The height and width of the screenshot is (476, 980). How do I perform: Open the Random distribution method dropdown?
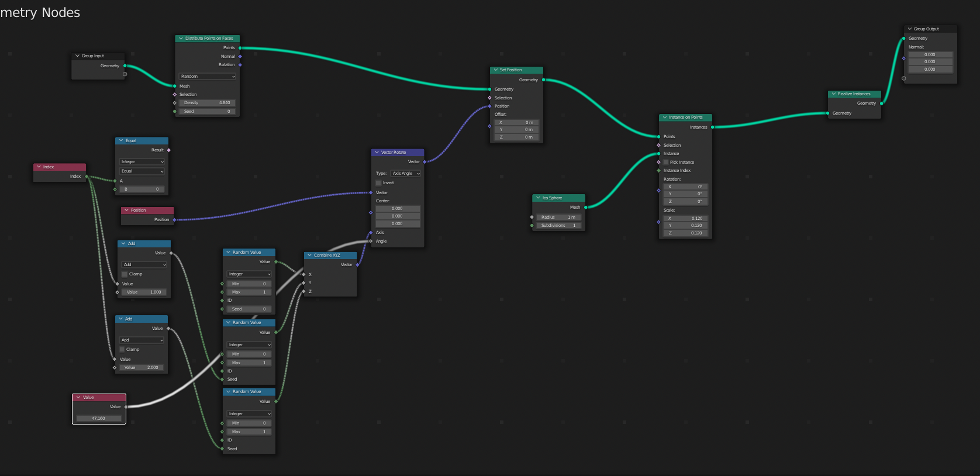point(208,77)
